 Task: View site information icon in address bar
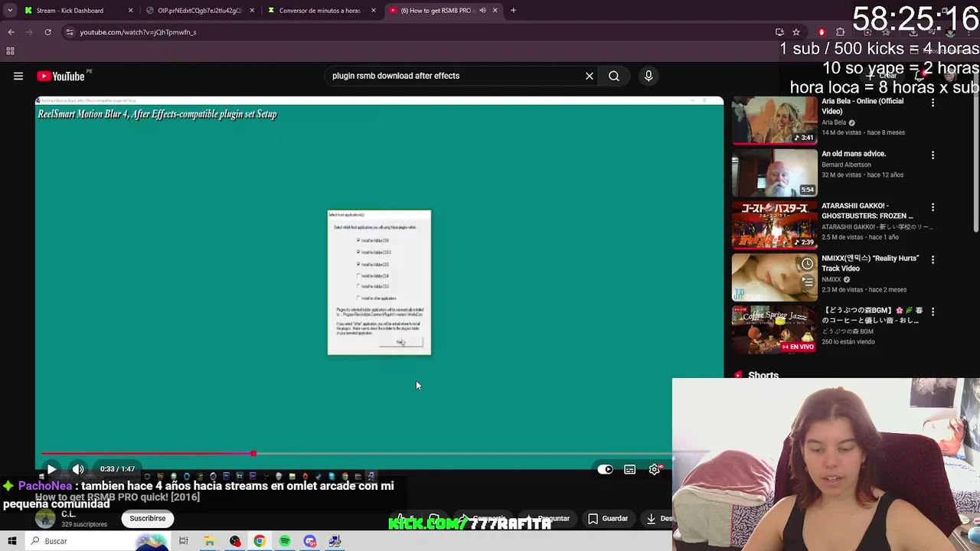(70, 32)
